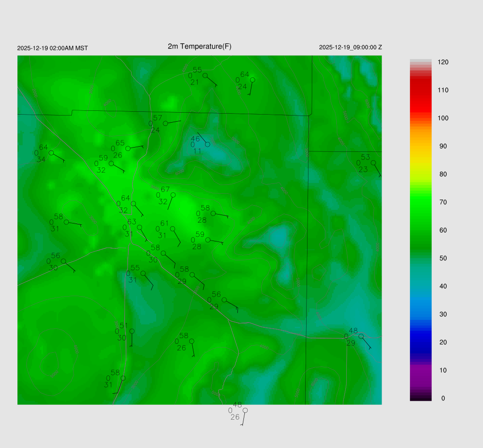
Task: Select station circle reading 64 with dewpoint 24
Action: pos(252,80)
